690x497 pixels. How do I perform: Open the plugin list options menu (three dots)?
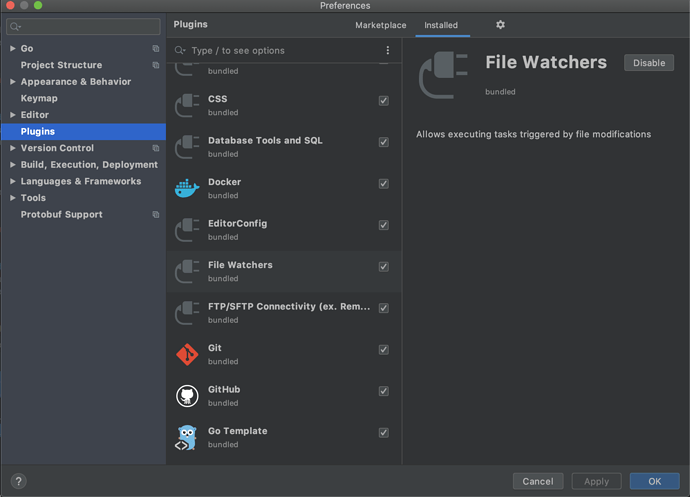[x=387, y=50]
